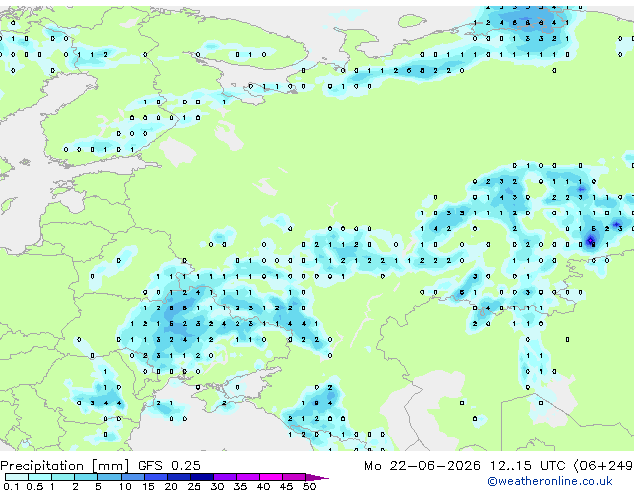
Task: Click the '20' legend value
Action: [x=171, y=486]
